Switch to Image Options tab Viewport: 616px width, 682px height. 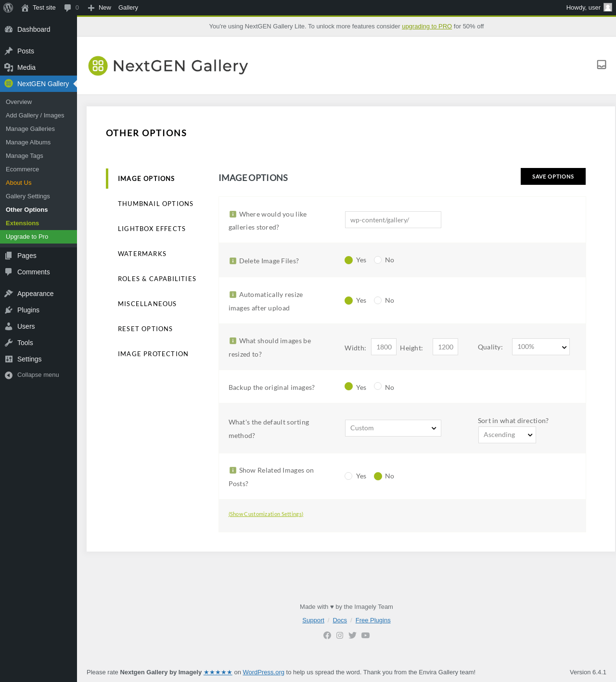[x=146, y=179]
